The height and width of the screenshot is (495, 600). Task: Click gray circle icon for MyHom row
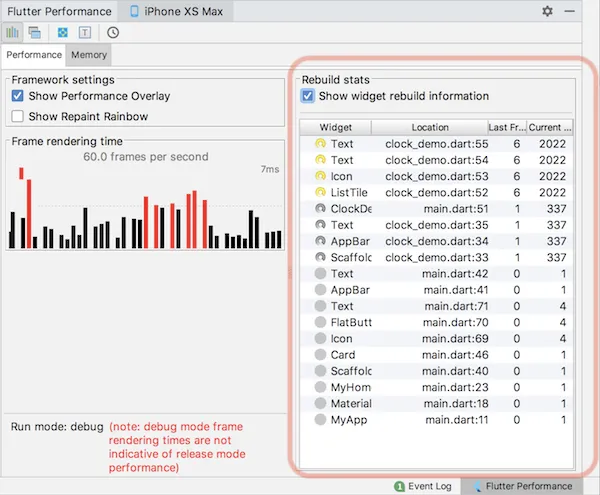320,387
